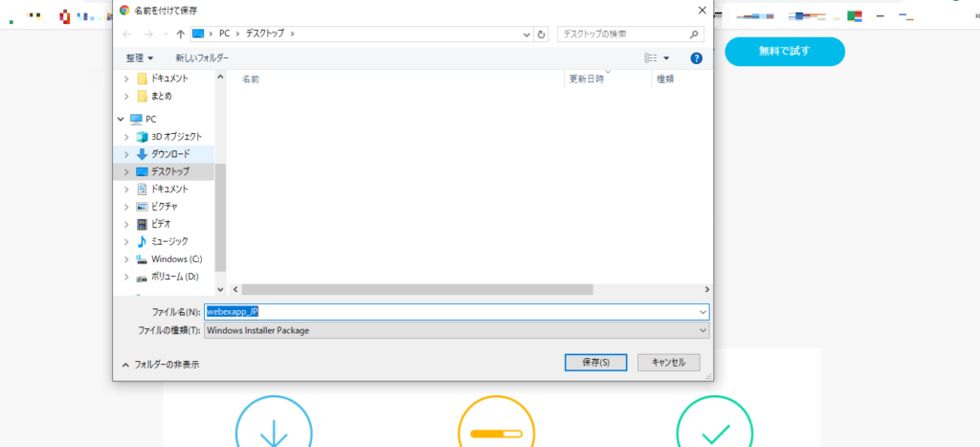Image resolution: width=980 pixels, height=447 pixels.
Task: Expand the Windows (C:) drive node
Action: click(x=127, y=258)
